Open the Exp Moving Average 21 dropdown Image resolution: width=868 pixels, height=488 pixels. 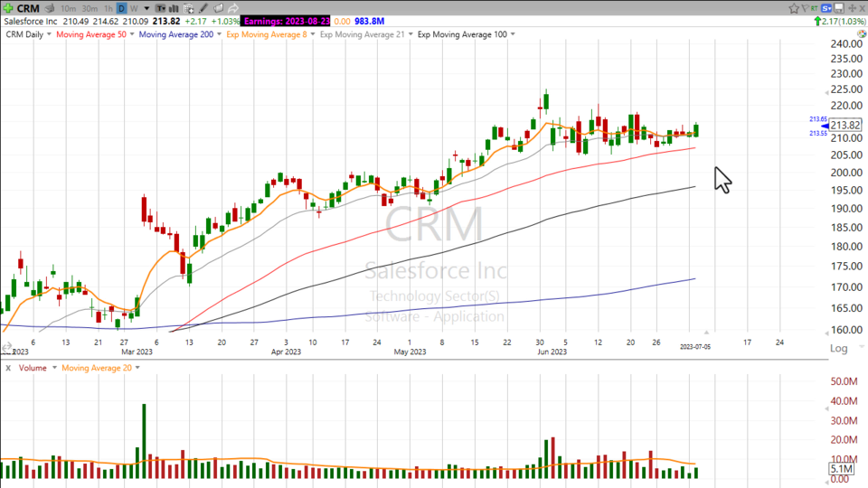[x=410, y=34]
